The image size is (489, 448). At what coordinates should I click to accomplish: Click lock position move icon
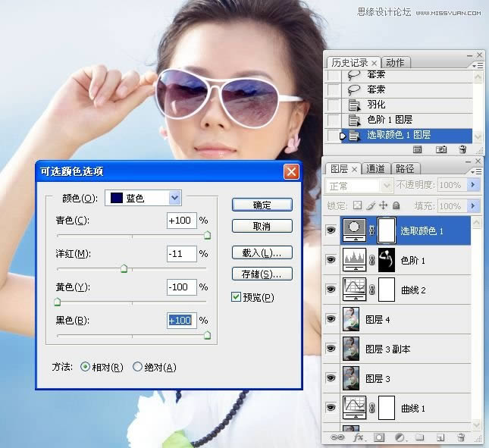pos(383,205)
